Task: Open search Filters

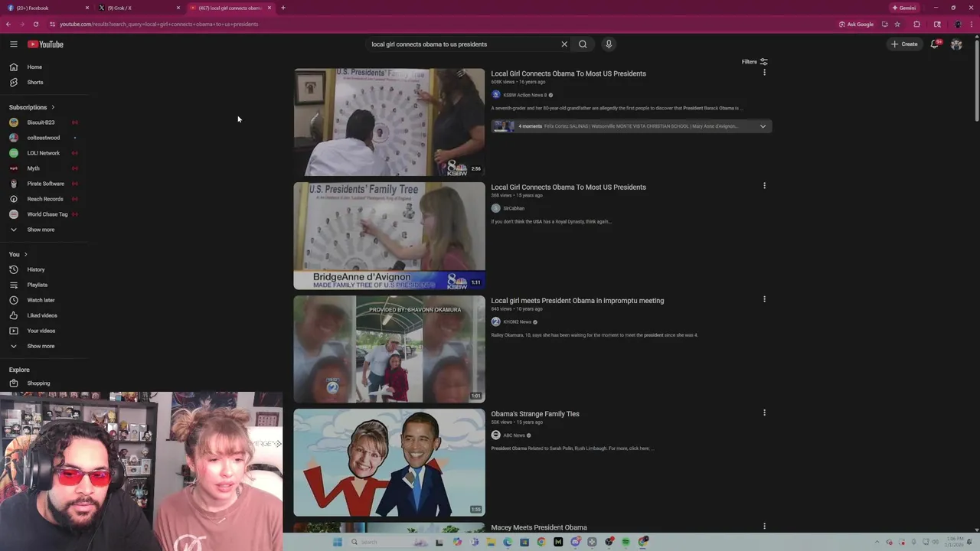Action: click(755, 62)
